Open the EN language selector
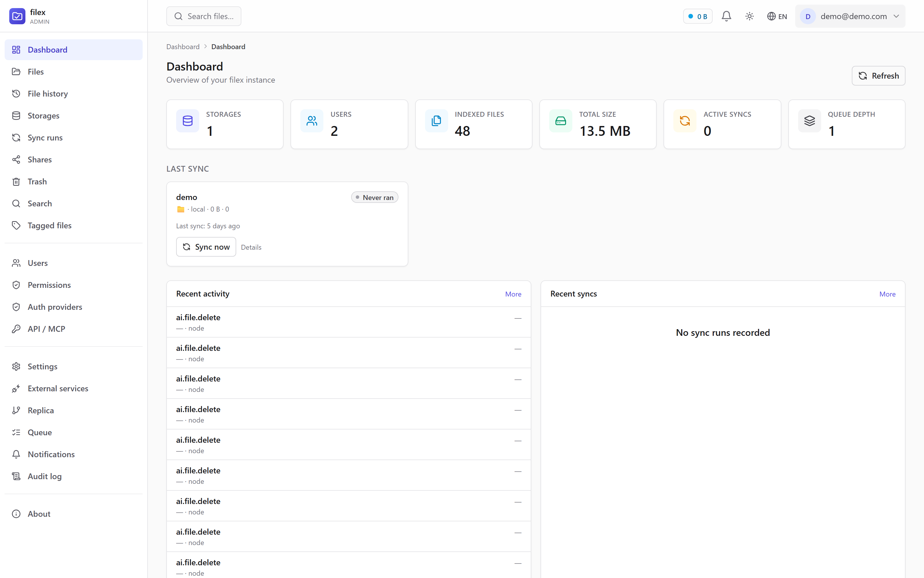Image resolution: width=924 pixels, height=578 pixels. [777, 16]
